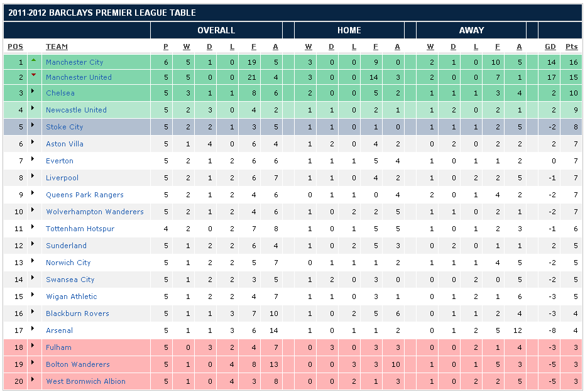Click the black arrow next to Chelsea
The height and width of the screenshot is (392, 585).
33,92
